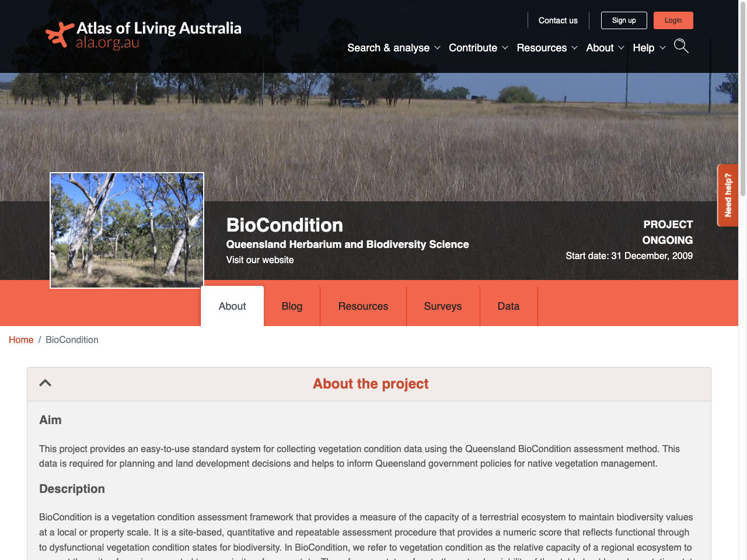Click the Login button

(x=673, y=20)
